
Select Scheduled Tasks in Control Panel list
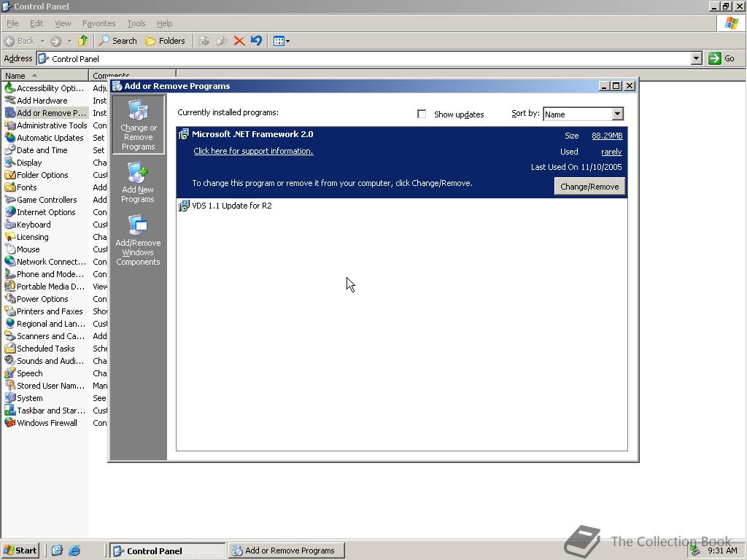[46, 348]
